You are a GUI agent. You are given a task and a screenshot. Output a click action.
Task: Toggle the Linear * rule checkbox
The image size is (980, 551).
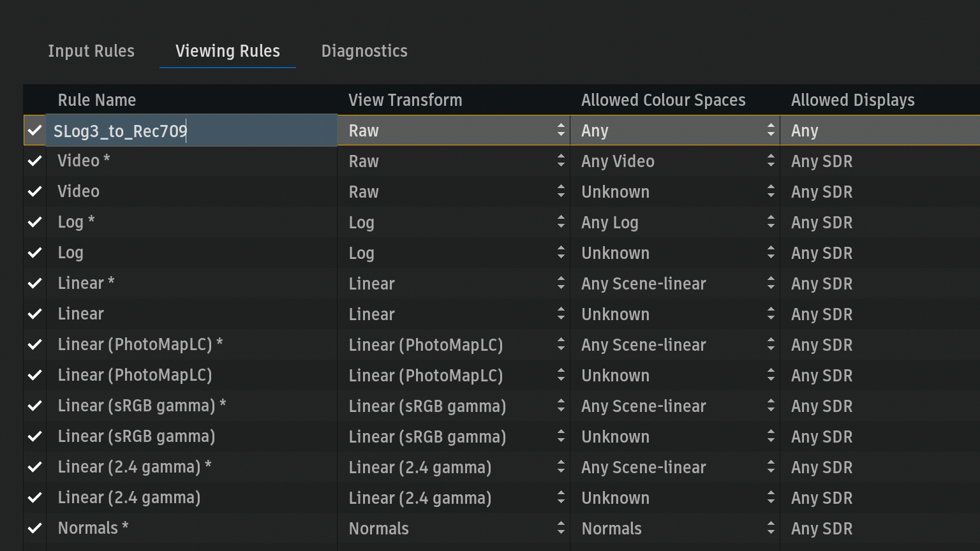(35, 284)
